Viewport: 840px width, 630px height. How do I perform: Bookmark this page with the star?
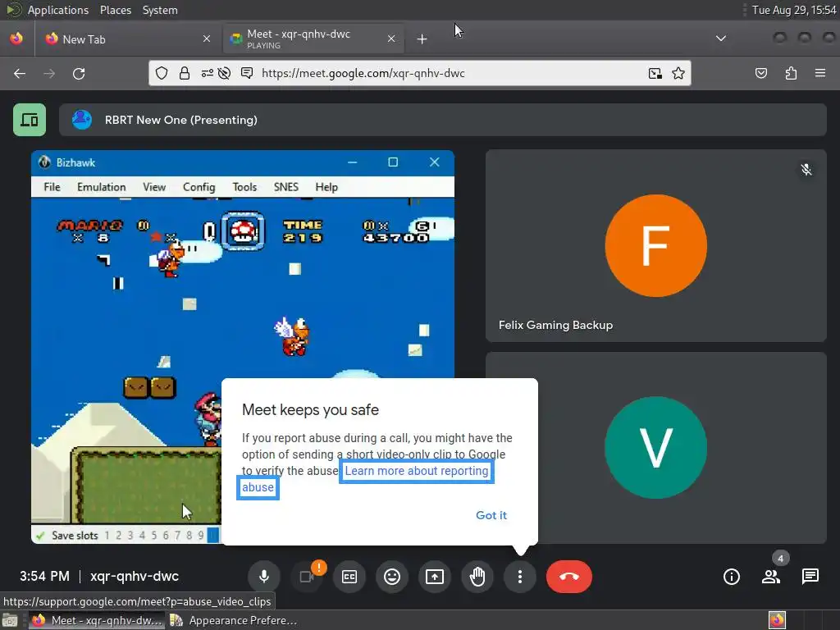[x=678, y=73]
